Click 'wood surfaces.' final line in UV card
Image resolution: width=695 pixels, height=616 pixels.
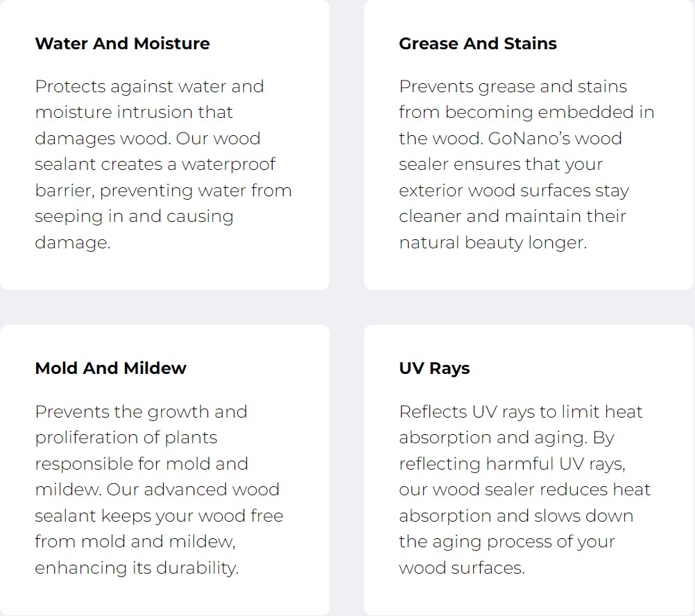point(462,568)
